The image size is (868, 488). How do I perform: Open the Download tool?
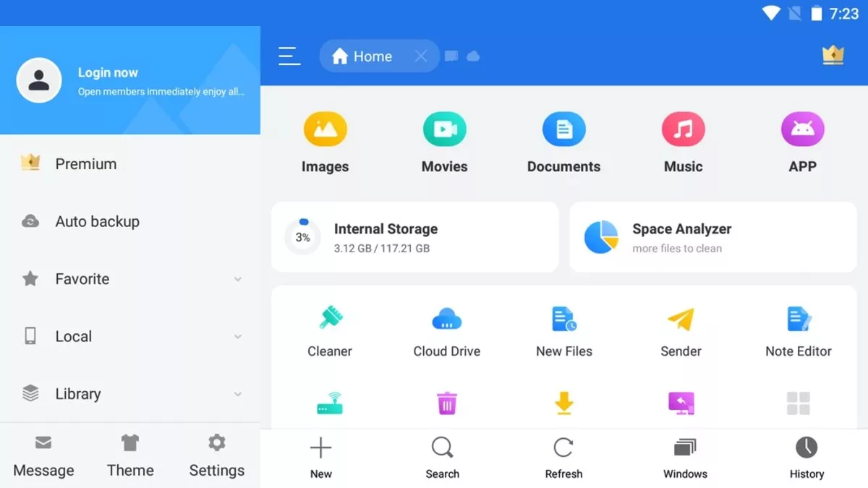coord(563,403)
